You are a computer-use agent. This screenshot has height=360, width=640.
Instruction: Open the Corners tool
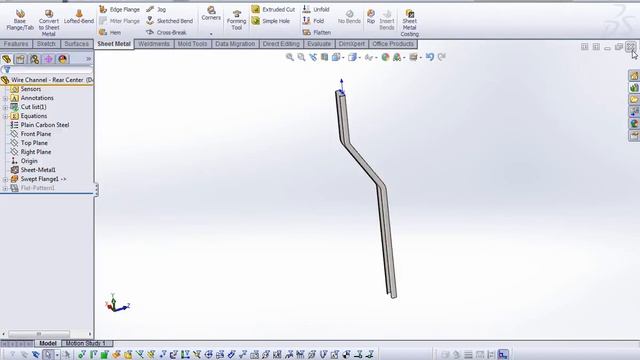[211, 13]
